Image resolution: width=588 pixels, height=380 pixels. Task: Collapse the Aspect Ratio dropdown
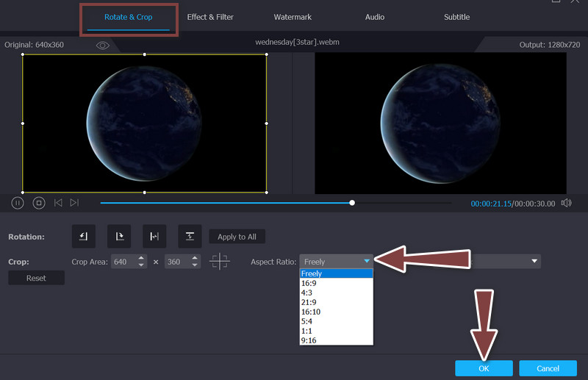[x=367, y=262]
